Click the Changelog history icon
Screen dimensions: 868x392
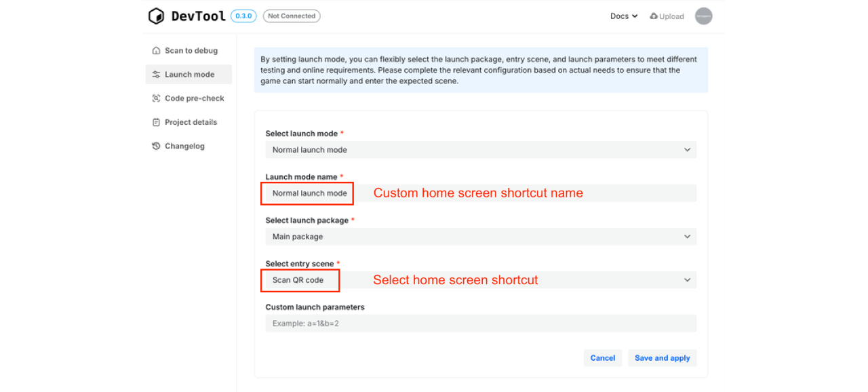157,146
